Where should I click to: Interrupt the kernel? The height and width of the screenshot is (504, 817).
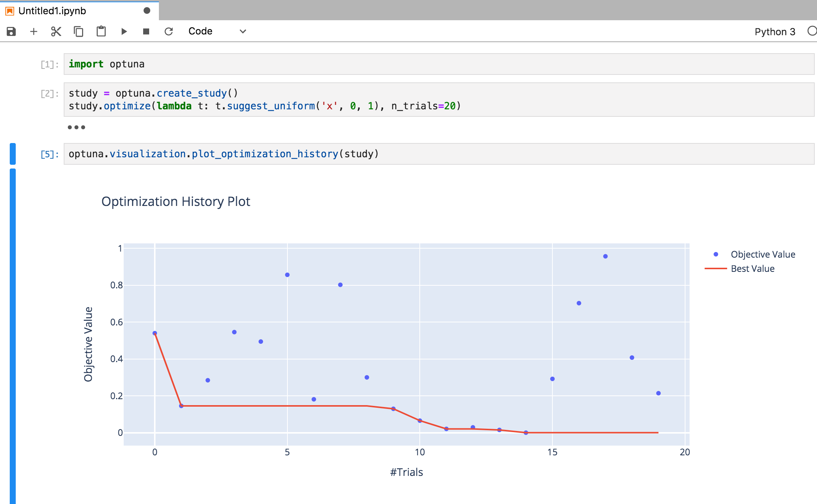(146, 31)
